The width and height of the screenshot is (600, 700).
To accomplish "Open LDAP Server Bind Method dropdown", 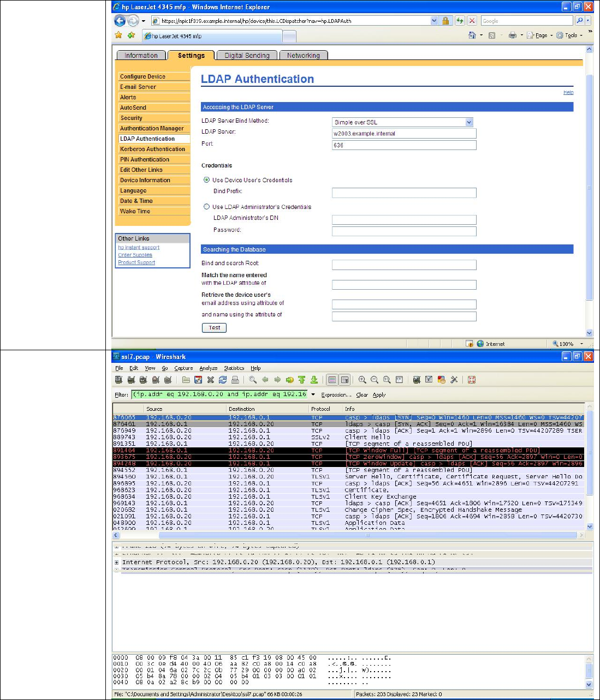I will 469,122.
